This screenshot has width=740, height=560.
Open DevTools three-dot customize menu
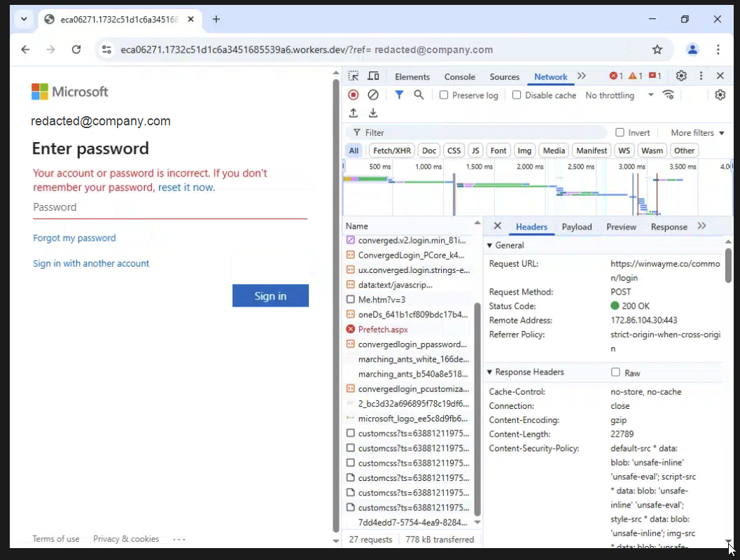pos(701,76)
